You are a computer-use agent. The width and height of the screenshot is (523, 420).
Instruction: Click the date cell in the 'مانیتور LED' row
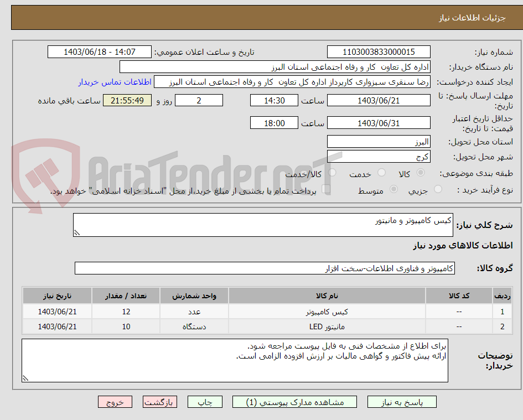(x=57, y=326)
